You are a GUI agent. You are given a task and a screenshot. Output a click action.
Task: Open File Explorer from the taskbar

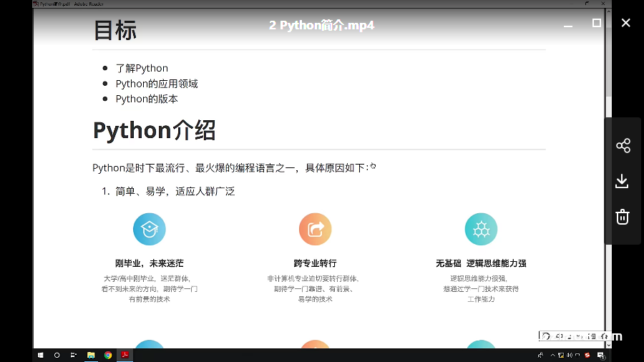[91, 355]
